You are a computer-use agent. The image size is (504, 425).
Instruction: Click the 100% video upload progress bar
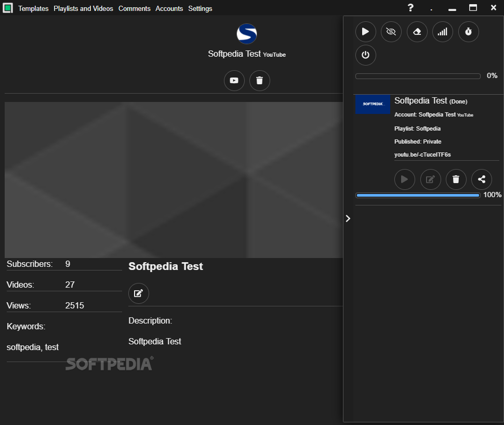[x=418, y=195]
